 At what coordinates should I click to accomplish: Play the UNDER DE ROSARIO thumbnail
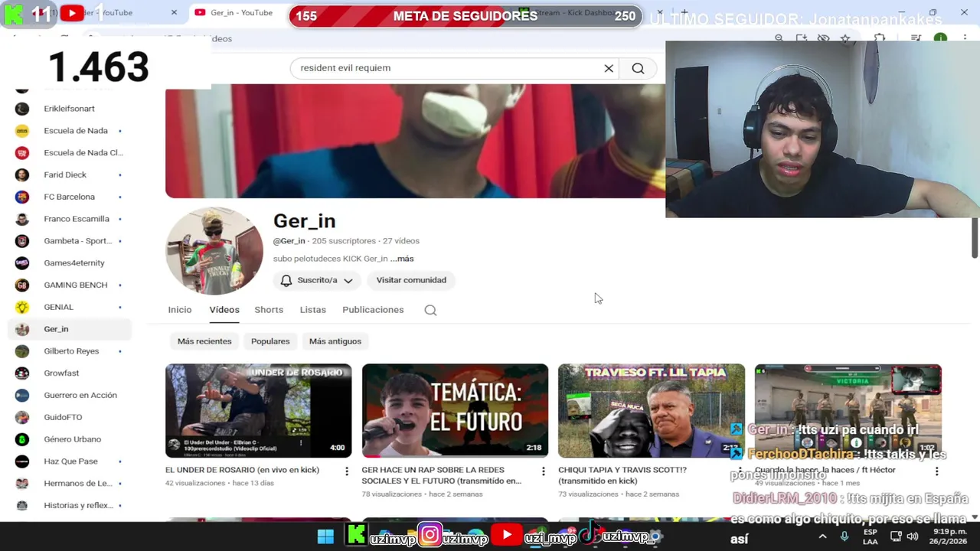point(259,411)
